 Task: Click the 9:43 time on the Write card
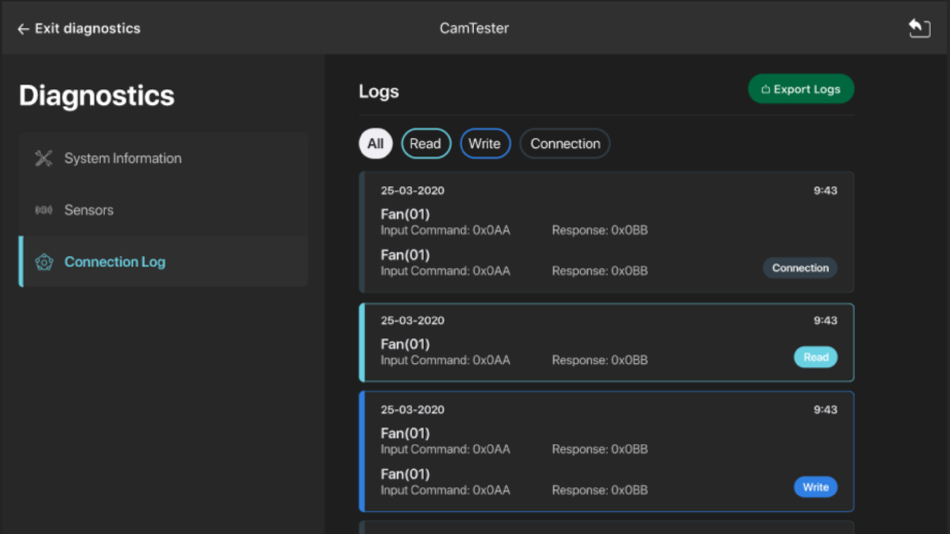825,410
